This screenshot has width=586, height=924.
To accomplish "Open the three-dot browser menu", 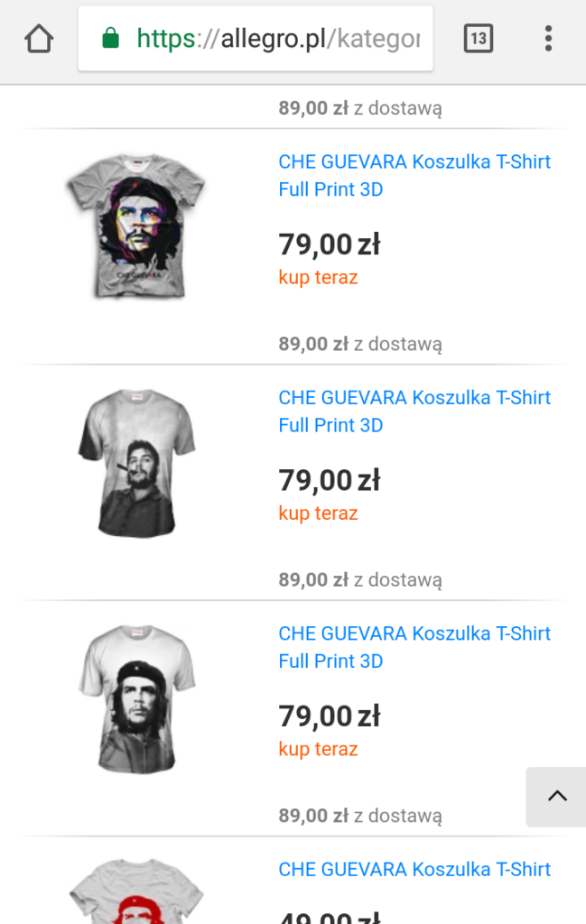I will click(x=548, y=39).
